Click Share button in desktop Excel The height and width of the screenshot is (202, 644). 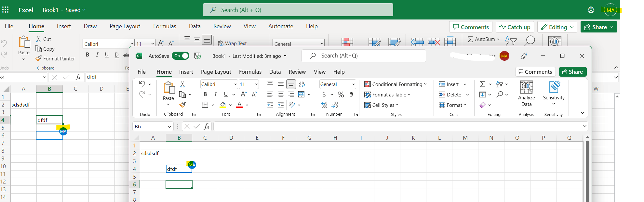[573, 72]
